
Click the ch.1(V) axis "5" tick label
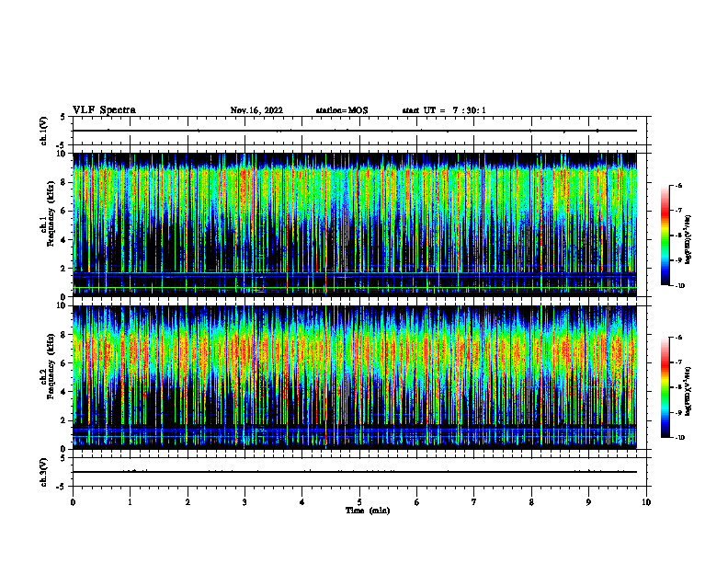click(x=63, y=117)
